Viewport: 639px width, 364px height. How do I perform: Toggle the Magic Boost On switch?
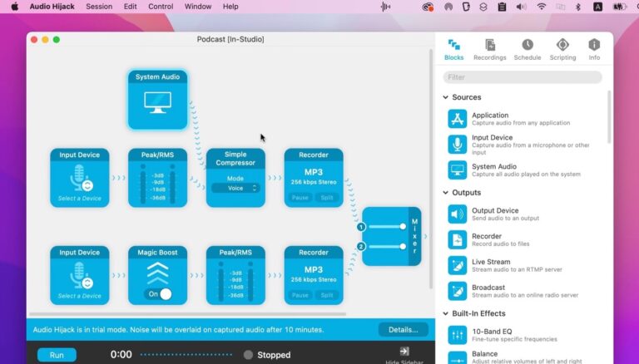[158, 293]
